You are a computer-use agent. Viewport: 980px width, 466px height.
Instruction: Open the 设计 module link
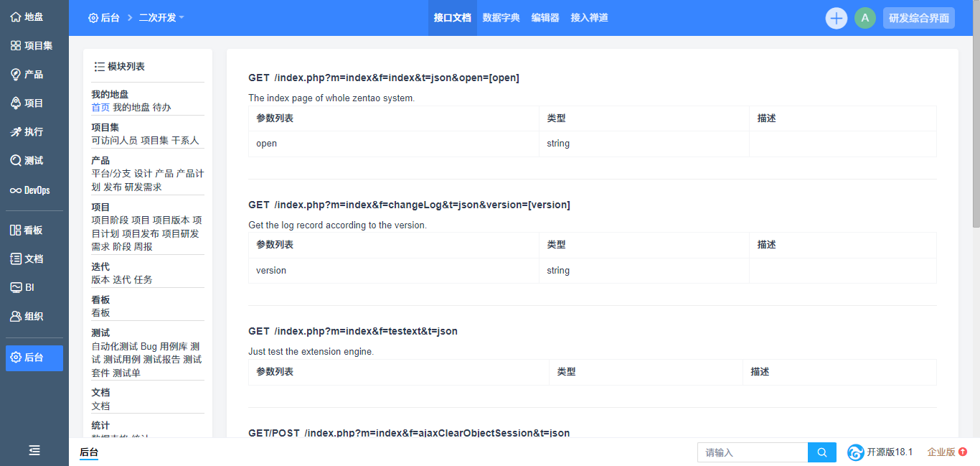pyautogui.click(x=143, y=174)
